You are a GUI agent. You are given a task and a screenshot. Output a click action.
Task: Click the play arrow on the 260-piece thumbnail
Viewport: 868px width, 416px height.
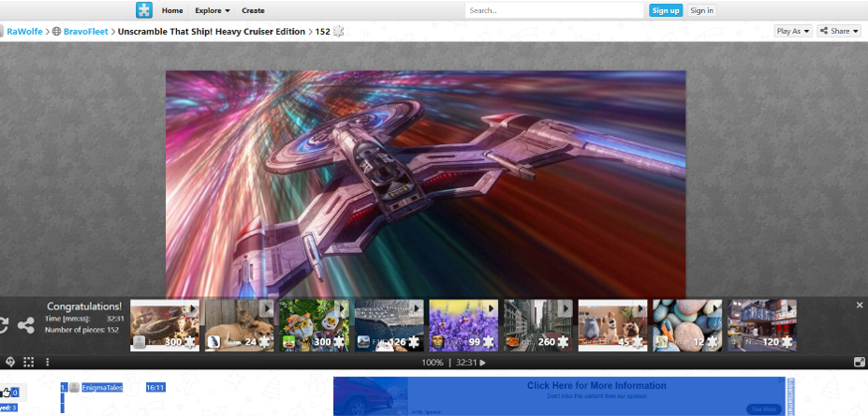(x=566, y=308)
